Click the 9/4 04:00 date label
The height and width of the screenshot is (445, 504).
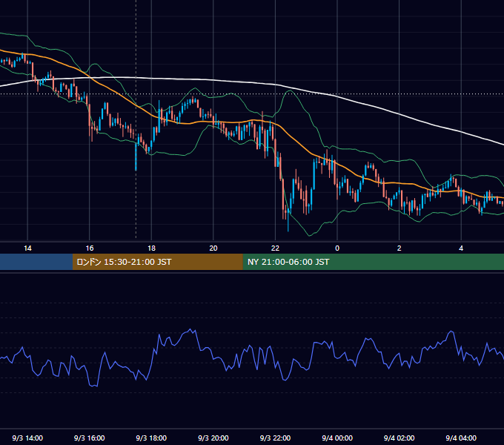(x=461, y=438)
